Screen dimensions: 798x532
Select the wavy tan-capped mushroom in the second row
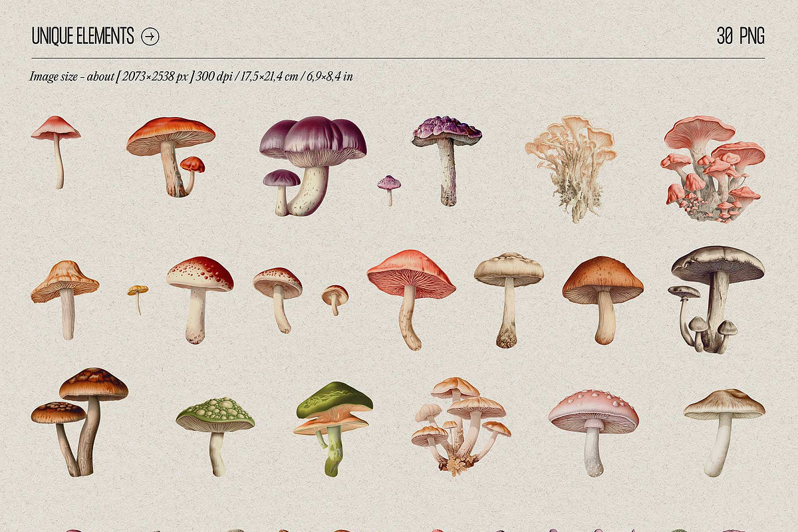(65, 300)
